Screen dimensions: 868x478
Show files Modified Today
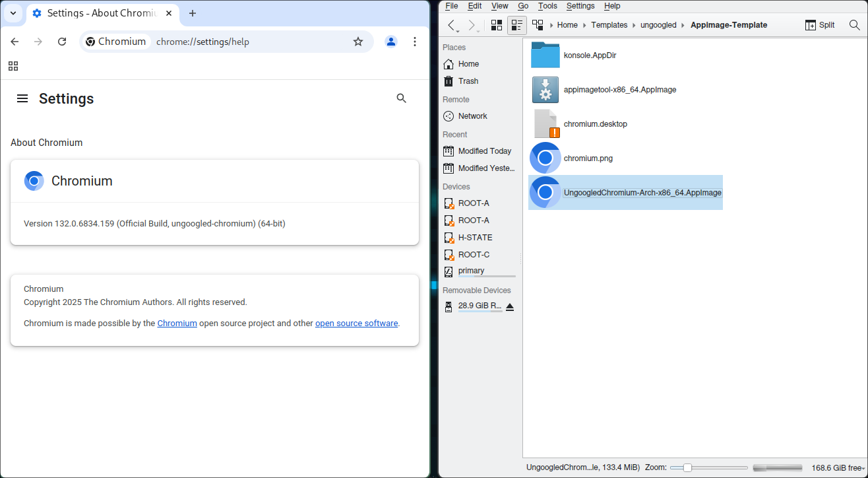click(x=480, y=151)
